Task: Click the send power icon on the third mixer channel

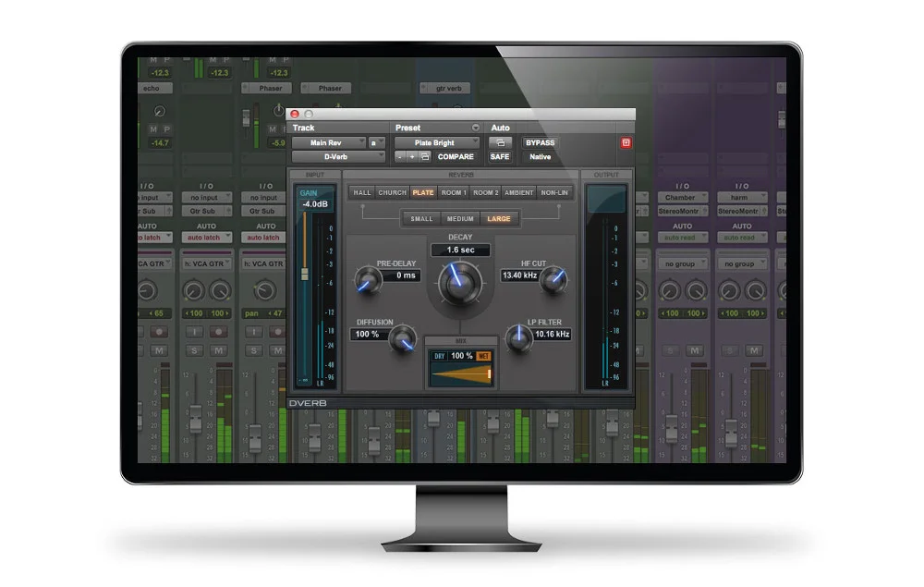Action: pos(278,110)
